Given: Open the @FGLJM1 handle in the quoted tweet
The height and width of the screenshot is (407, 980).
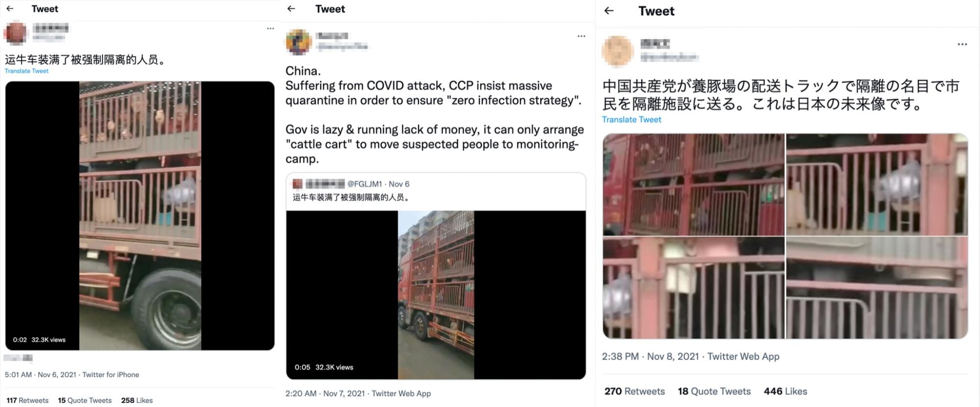Looking at the screenshot, I should (364, 184).
